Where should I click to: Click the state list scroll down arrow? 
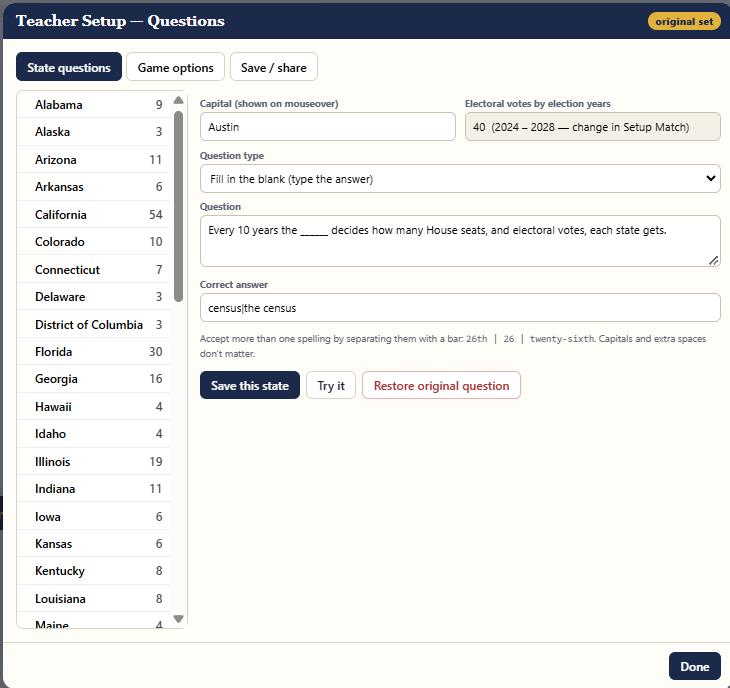(x=178, y=619)
